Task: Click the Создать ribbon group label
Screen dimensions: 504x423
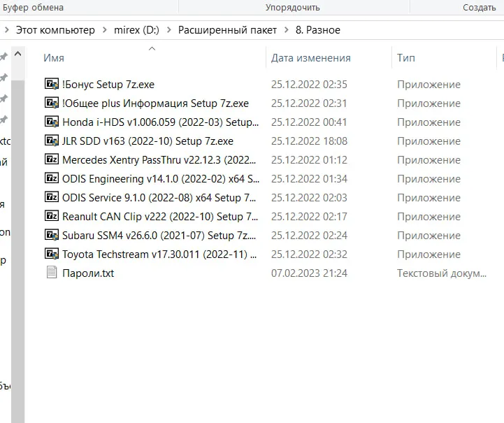Action: click(x=480, y=8)
